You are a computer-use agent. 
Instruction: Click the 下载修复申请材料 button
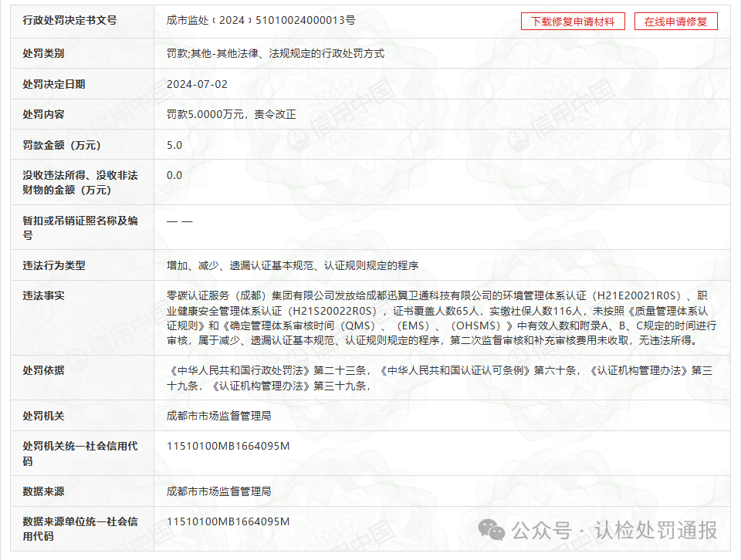point(573,22)
